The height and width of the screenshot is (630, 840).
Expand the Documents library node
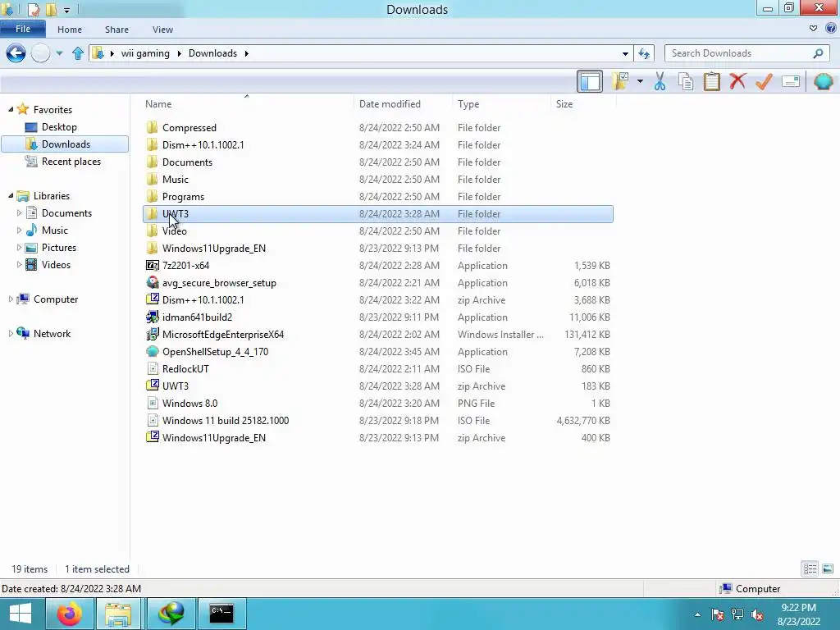click(20, 212)
